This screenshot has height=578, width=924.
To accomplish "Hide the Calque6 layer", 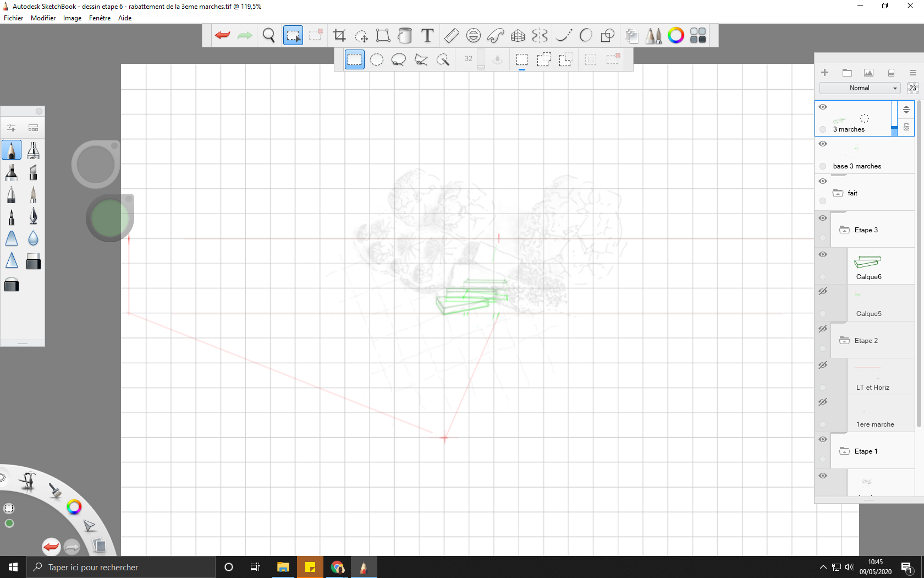I will coord(823,254).
